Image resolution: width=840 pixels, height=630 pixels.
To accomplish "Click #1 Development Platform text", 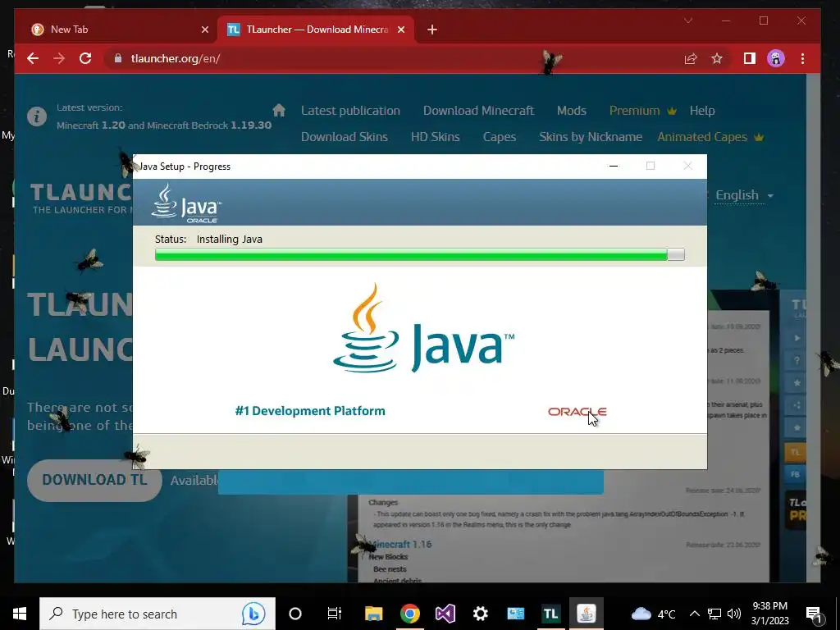I will [x=310, y=411].
